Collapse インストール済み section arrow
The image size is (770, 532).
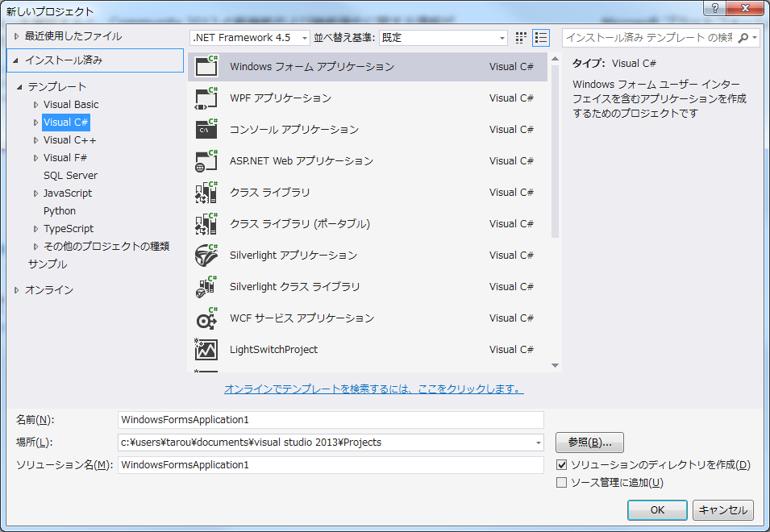click(15, 60)
